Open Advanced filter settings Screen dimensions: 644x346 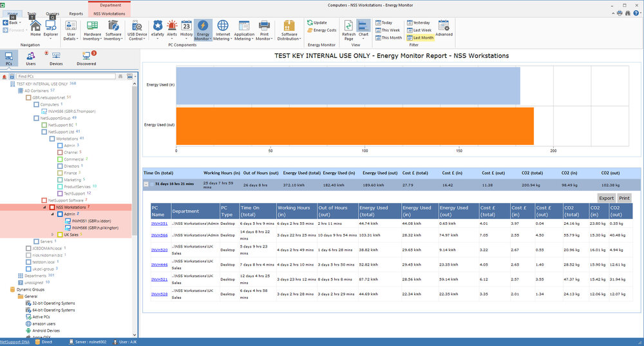444,28
